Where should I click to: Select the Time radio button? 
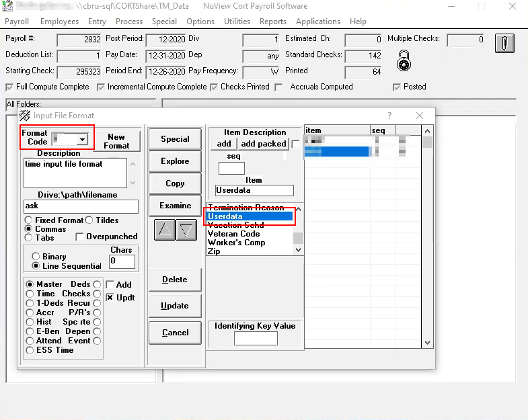coord(30,294)
